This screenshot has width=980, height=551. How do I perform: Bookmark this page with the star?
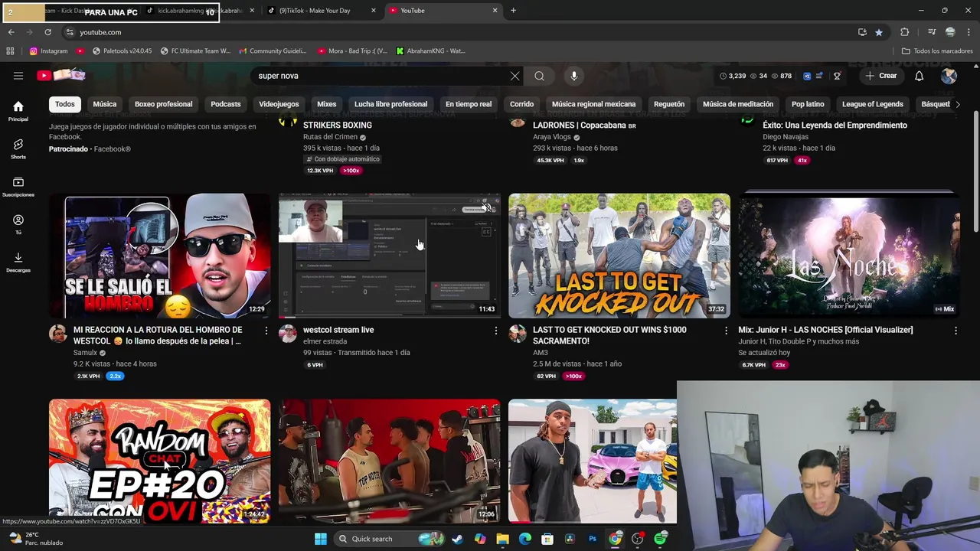pyautogui.click(x=879, y=32)
